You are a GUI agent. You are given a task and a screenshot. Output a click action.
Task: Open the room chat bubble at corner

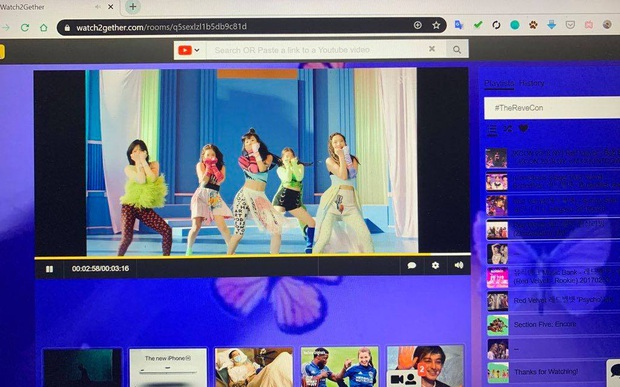coord(615,371)
